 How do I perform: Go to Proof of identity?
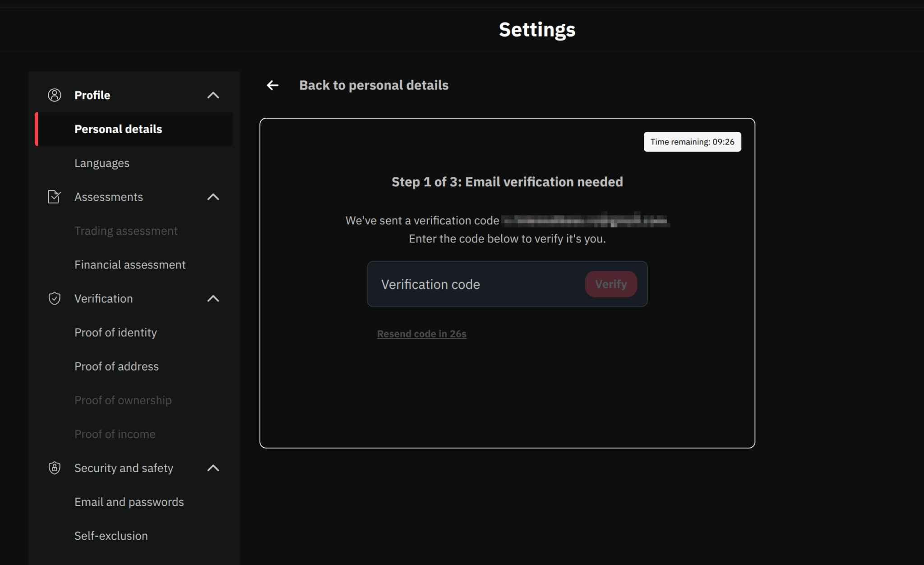pos(115,333)
